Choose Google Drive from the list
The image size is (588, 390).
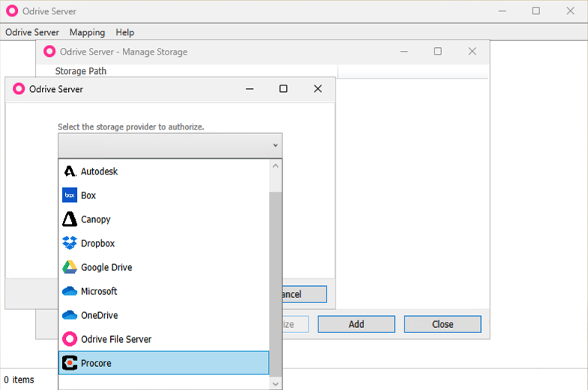click(164, 267)
